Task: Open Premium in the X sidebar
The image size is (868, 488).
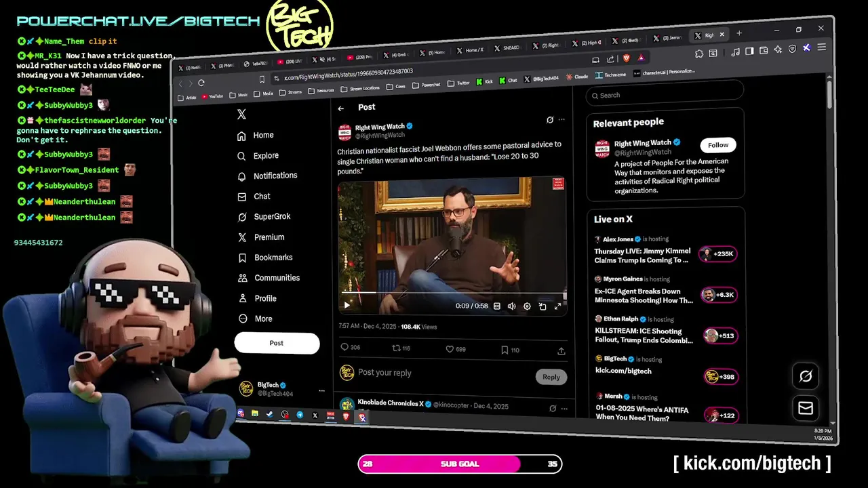Action: [x=260, y=237]
